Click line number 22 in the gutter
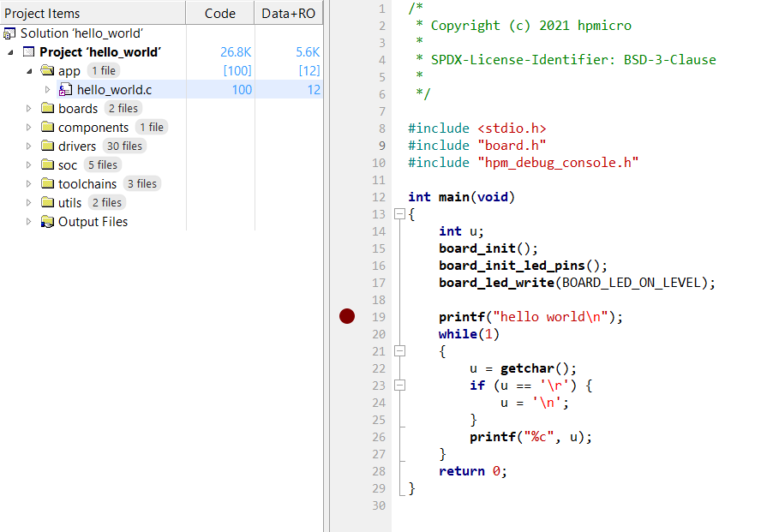The height and width of the screenshot is (532, 767). tap(379, 368)
